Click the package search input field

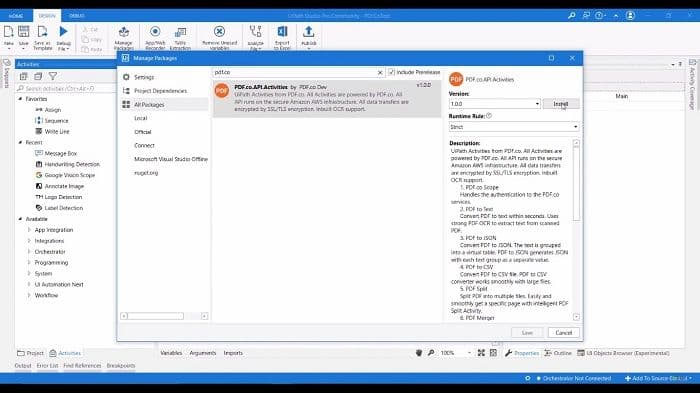click(x=295, y=72)
